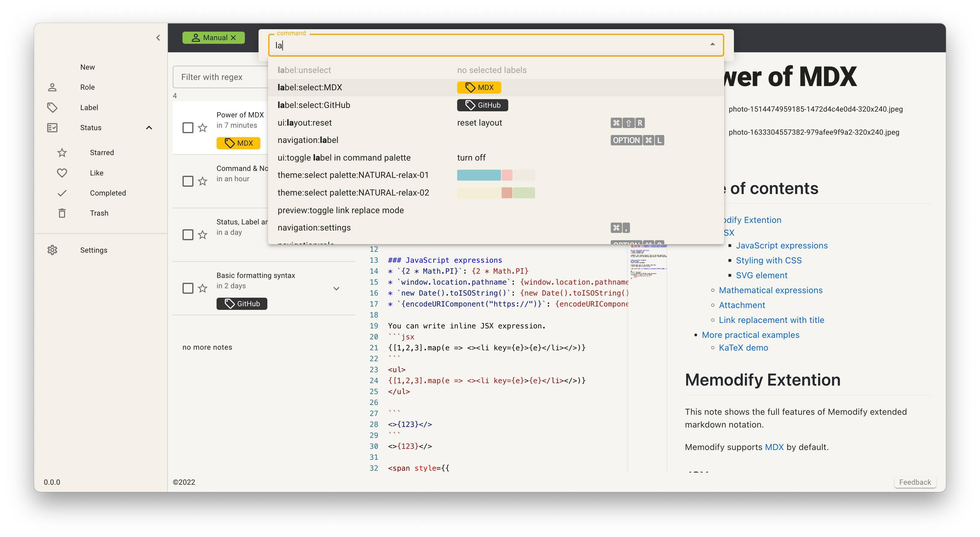Click the Settings gear icon
The height and width of the screenshot is (537, 980).
point(52,250)
